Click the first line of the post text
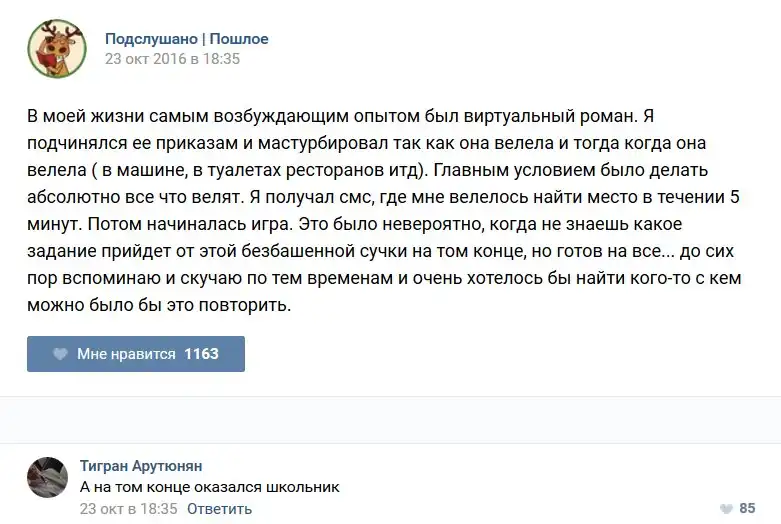 click(x=340, y=115)
